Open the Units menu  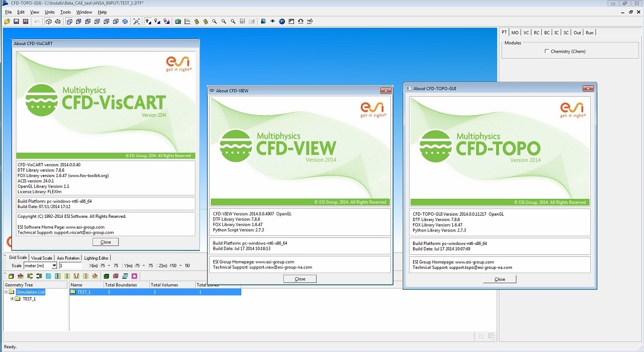pyautogui.click(x=49, y=12)
